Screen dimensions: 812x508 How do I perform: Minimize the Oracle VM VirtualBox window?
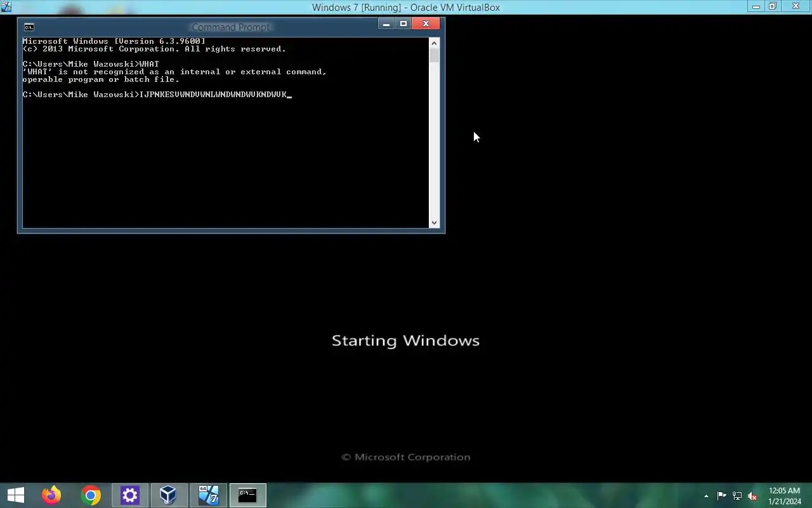756,7
